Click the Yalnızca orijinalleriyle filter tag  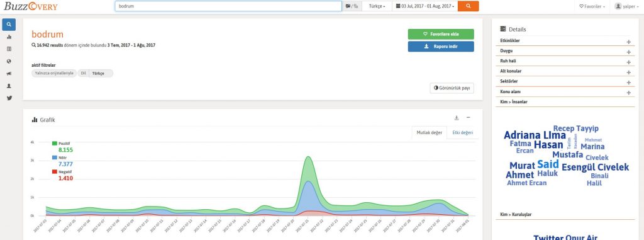tap(54, 73)
